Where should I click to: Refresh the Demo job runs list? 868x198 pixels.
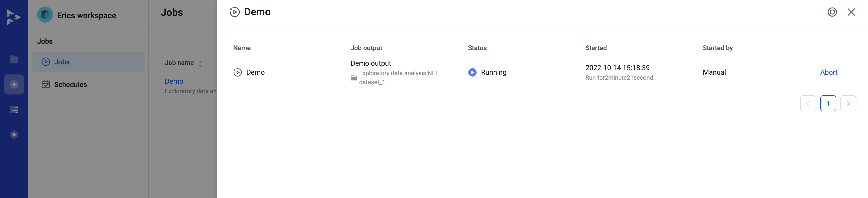coord(832,12)
